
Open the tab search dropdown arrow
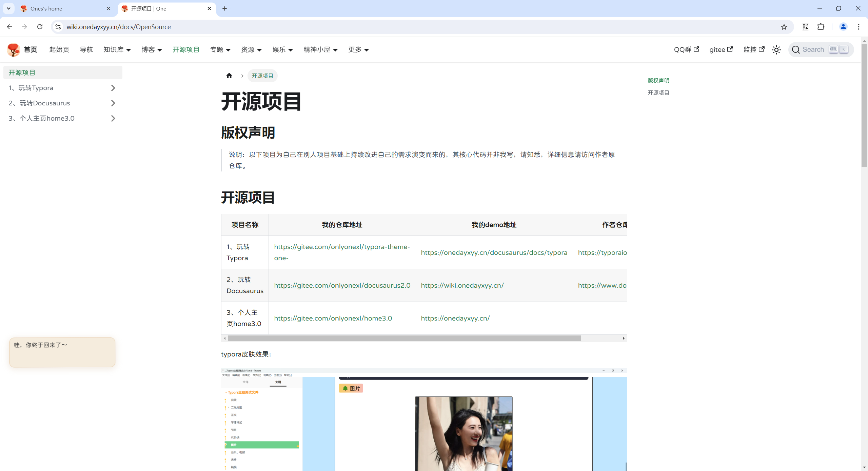[8, 8]
